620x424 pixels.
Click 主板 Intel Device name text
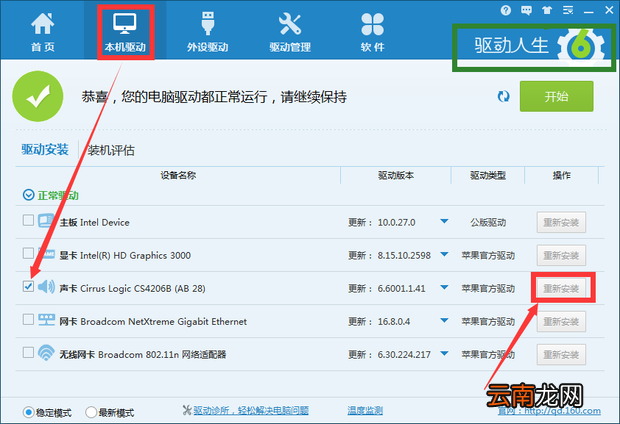pyautogui.click(x=95, y=223)
